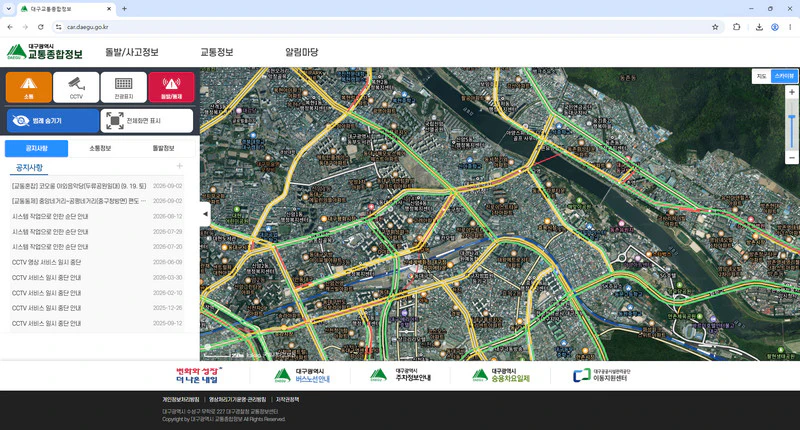Open the browser extensions puzzle icon

click(736, 27)
